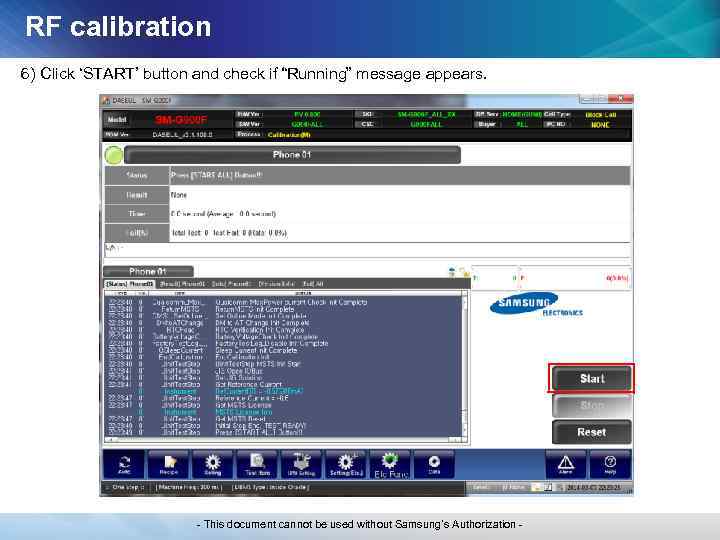Click the 'One Step' status bar entry
Image resolution: width=720 pixels, height=540 pixels.
pyautogui.click(x=129, y=487)
